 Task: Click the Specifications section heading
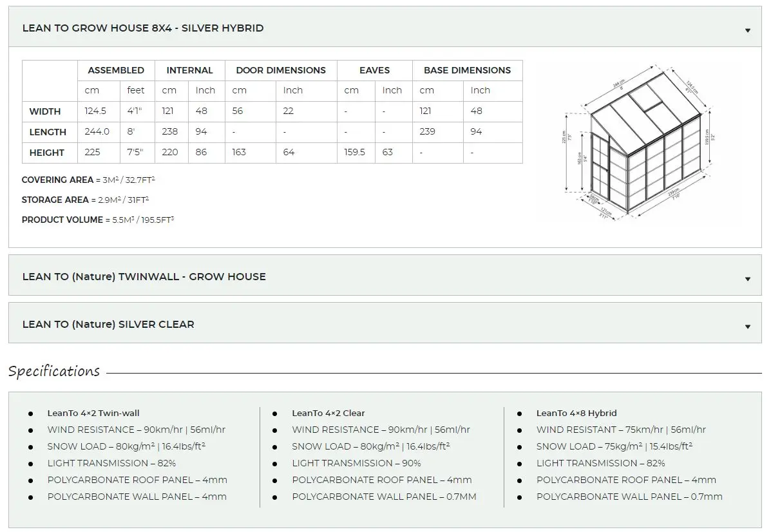[54, 371]
